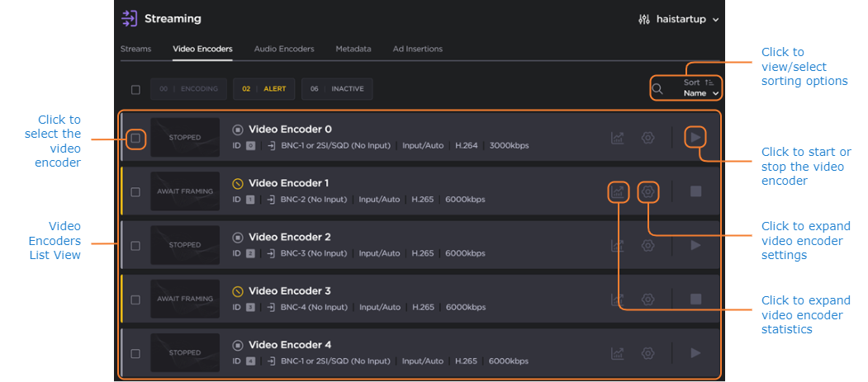Start Video Encoder 0 with play button
Viewport: 868px width, 382px height.
click(x=695, y=138)
